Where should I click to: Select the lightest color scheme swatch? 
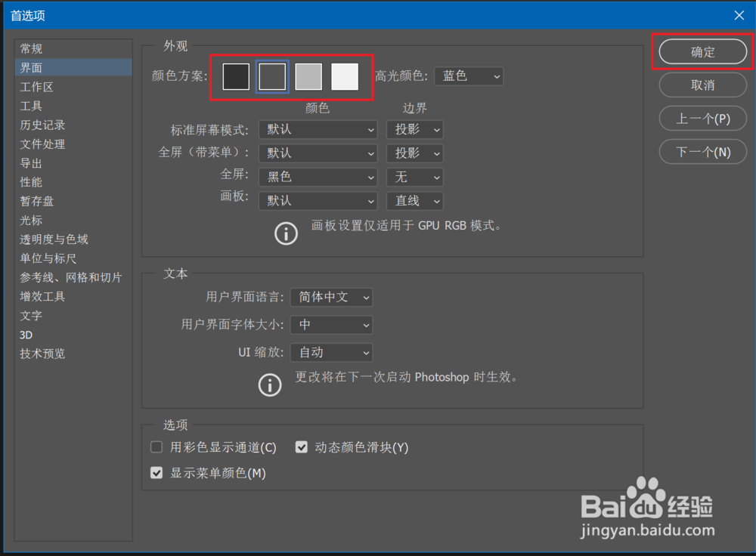pyautogui.click(x=345, y=76)
